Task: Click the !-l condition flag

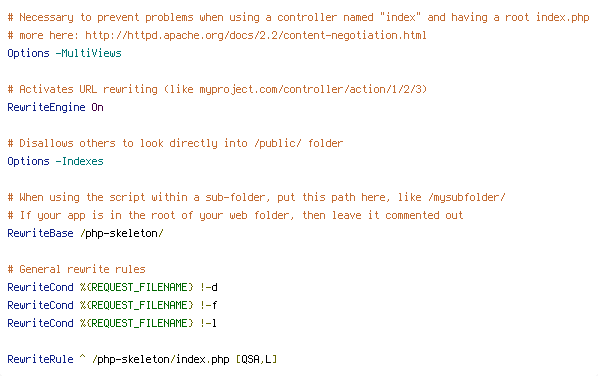Action: [208, 323]
